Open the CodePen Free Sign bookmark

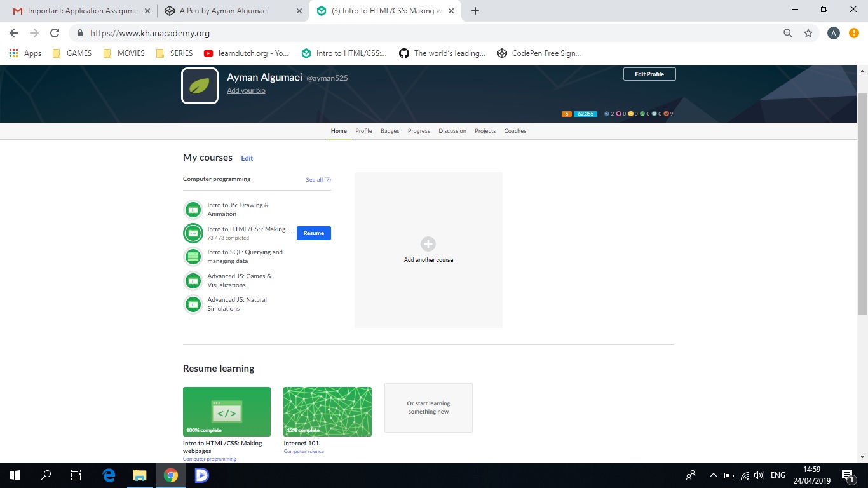tap(539, 53)
